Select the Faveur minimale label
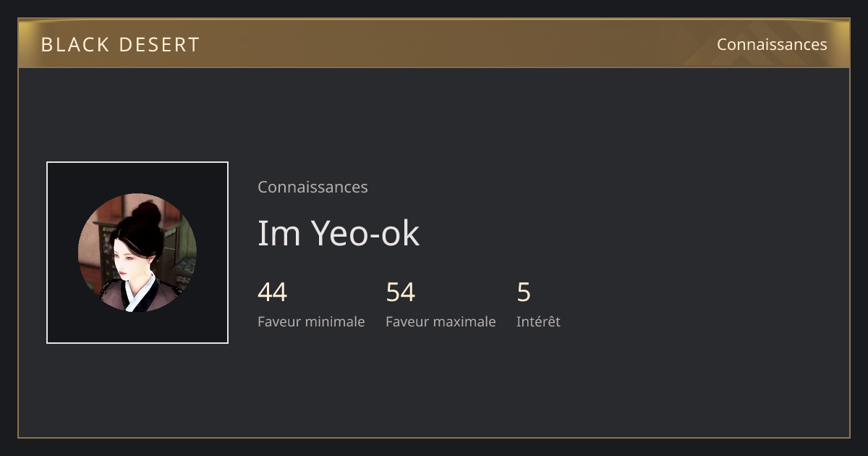Viewport: 868px width, 456px height. (x=311, y=321)
